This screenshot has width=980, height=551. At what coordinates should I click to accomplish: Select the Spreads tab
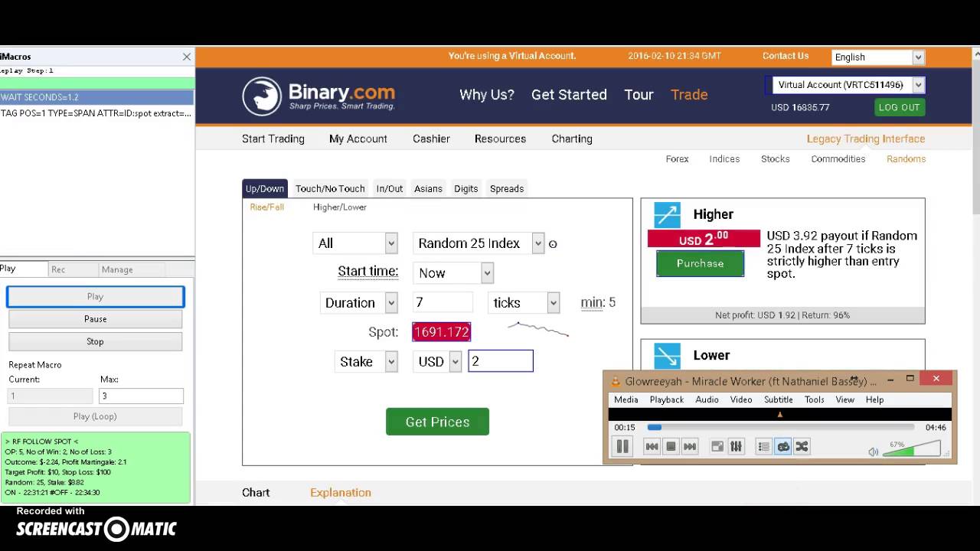507,189
